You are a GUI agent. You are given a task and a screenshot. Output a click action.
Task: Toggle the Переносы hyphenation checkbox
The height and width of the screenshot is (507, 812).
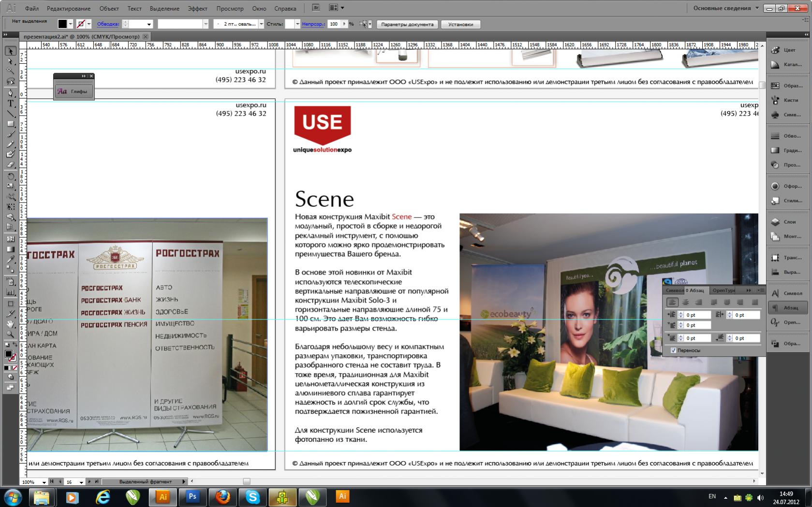click(x=673, y=350)
